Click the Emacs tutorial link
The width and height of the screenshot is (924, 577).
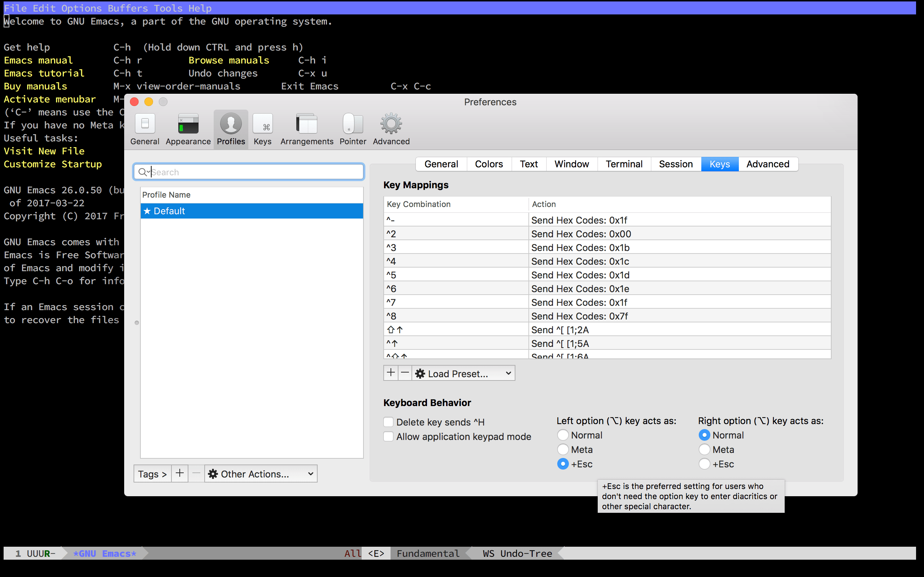[x=44, y=73]
